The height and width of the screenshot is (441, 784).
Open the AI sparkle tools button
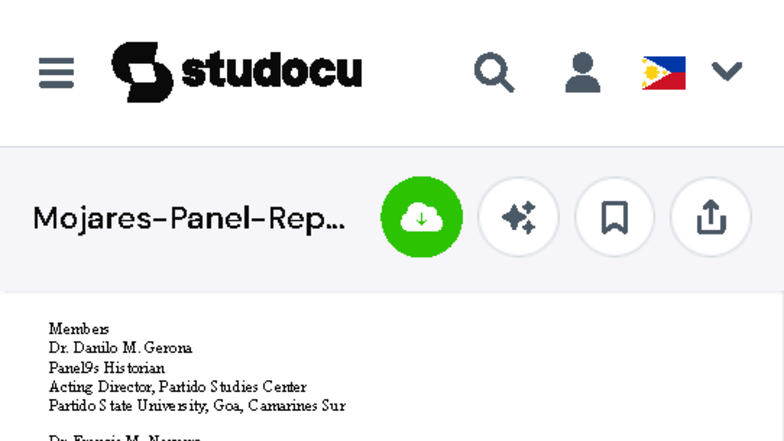[518, 217]
